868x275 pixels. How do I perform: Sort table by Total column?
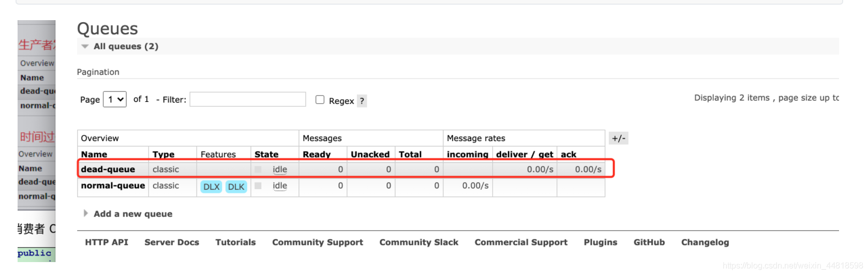coord(410,154)
